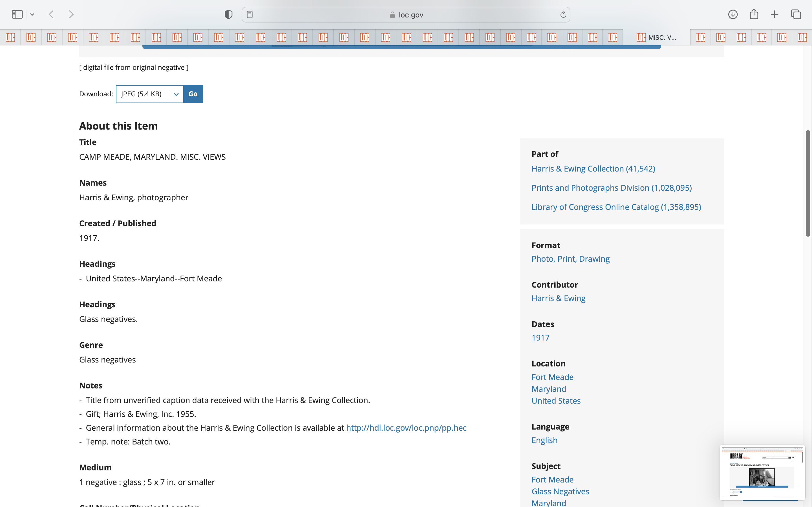
Task: Click the loc.gov address bar field
Action: pyautogui.click(x=406, y=15)
